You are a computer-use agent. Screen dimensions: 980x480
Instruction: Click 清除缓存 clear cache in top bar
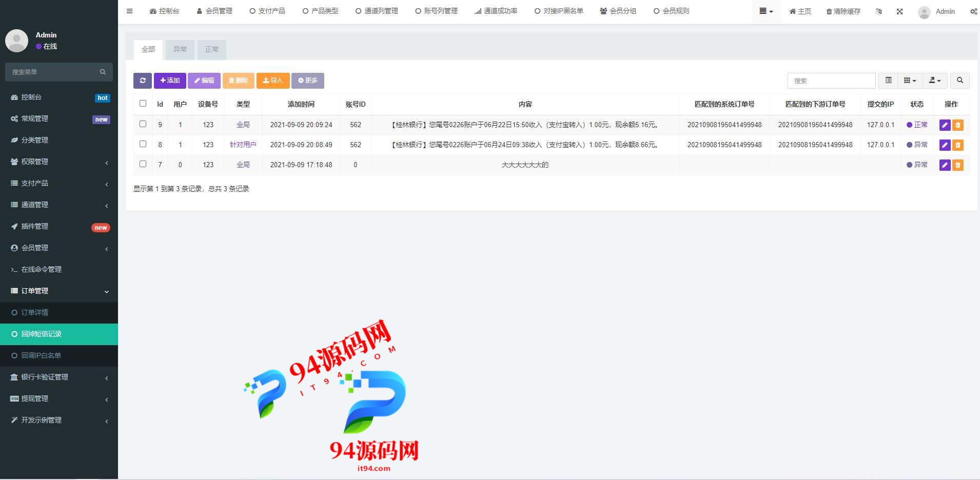tap(843, 11)
